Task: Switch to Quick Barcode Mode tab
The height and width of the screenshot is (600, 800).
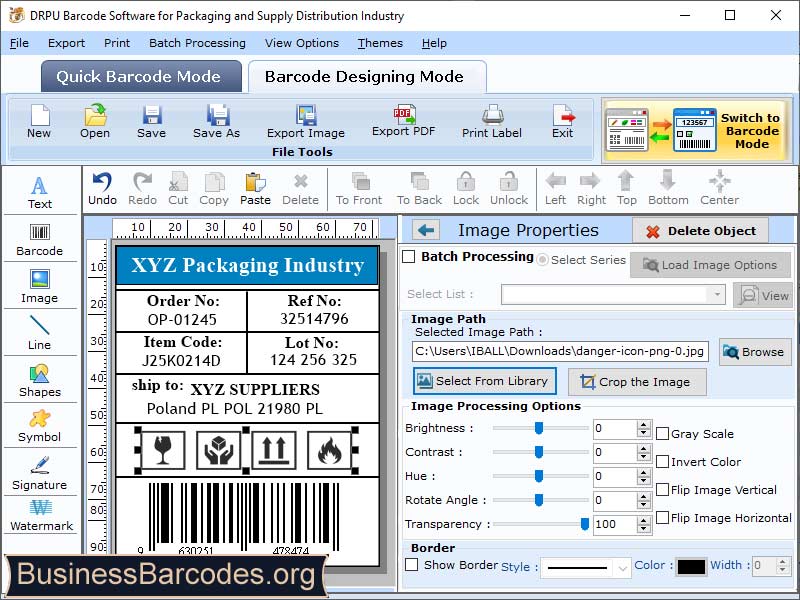Action: coord(141,77)
